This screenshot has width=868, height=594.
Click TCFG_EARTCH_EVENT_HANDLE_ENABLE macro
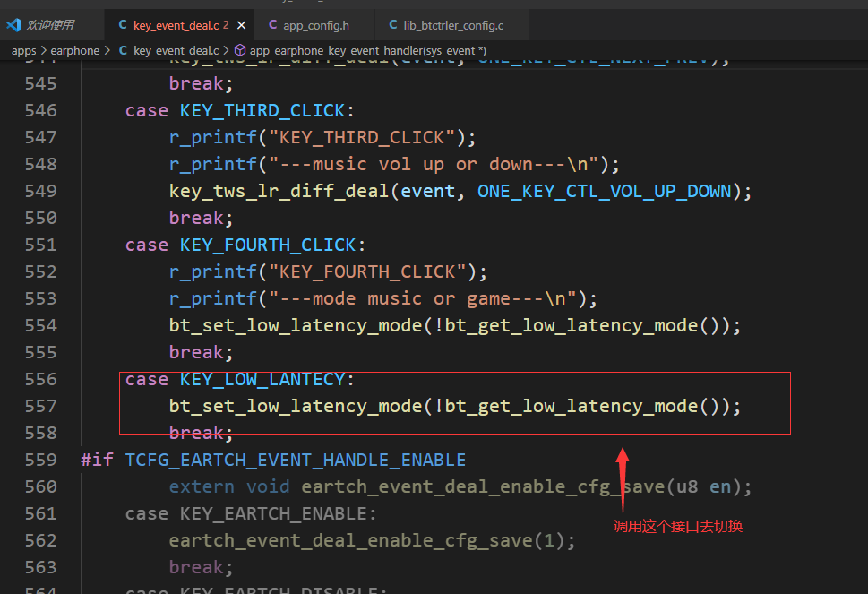tap(296, 460)
